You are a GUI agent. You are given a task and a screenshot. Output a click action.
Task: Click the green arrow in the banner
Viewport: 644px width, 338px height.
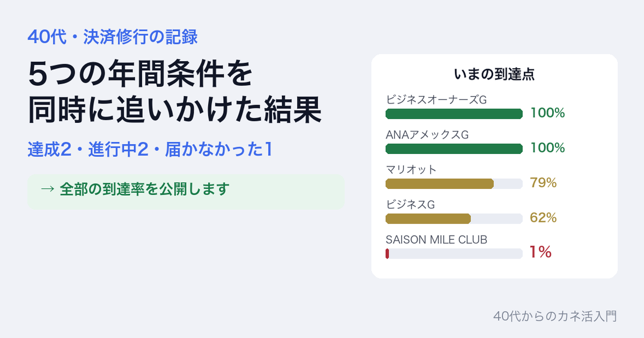47,189
